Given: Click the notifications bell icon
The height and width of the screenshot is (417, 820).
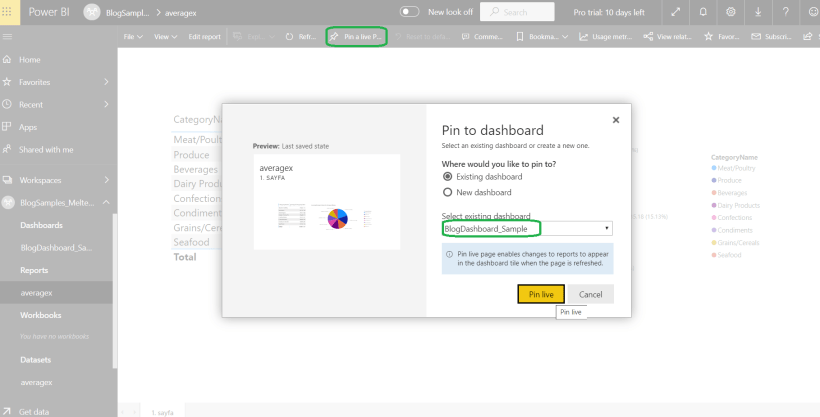Looking at the screenshot, I should (x=705, y=12).
